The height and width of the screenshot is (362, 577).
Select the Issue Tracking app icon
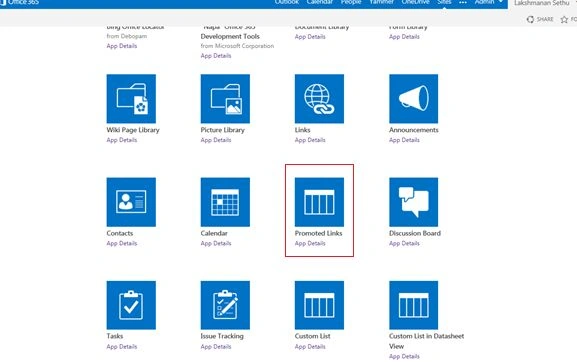(225, 305)
